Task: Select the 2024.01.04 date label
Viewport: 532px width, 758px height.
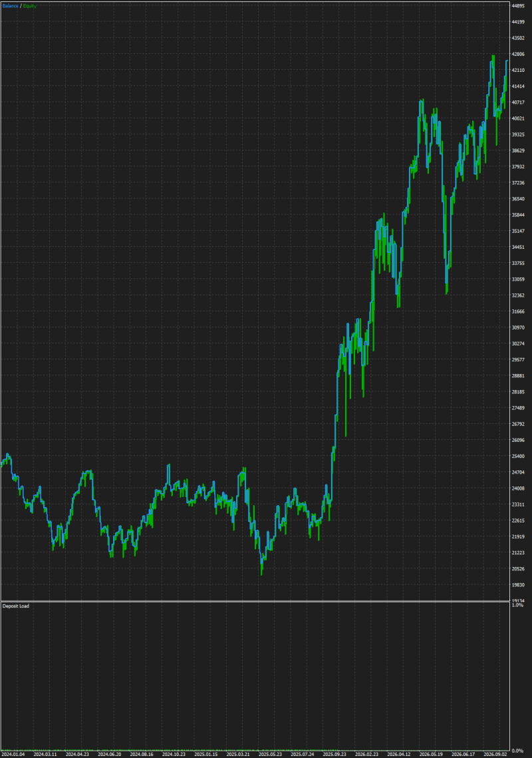Action: (13, 754)
